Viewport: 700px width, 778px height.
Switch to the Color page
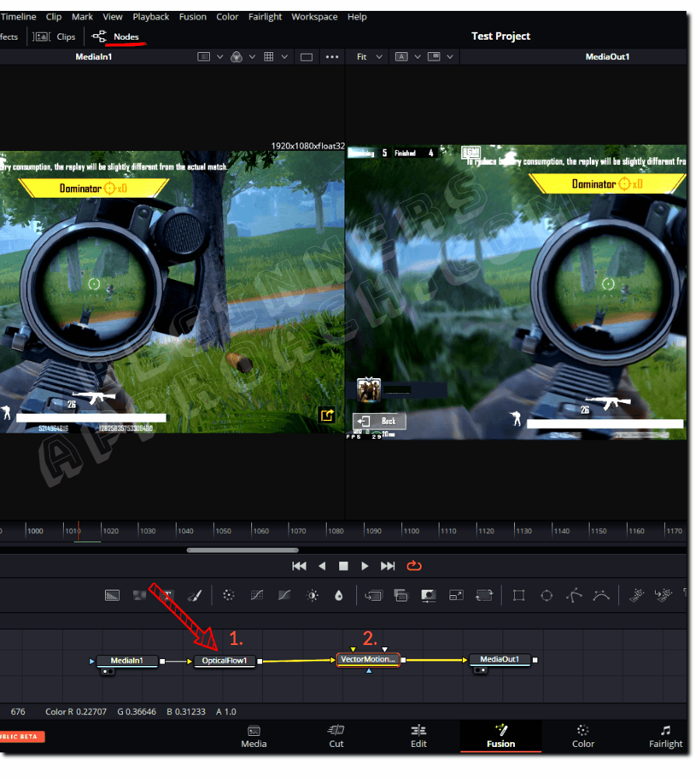tap(583, 738)
